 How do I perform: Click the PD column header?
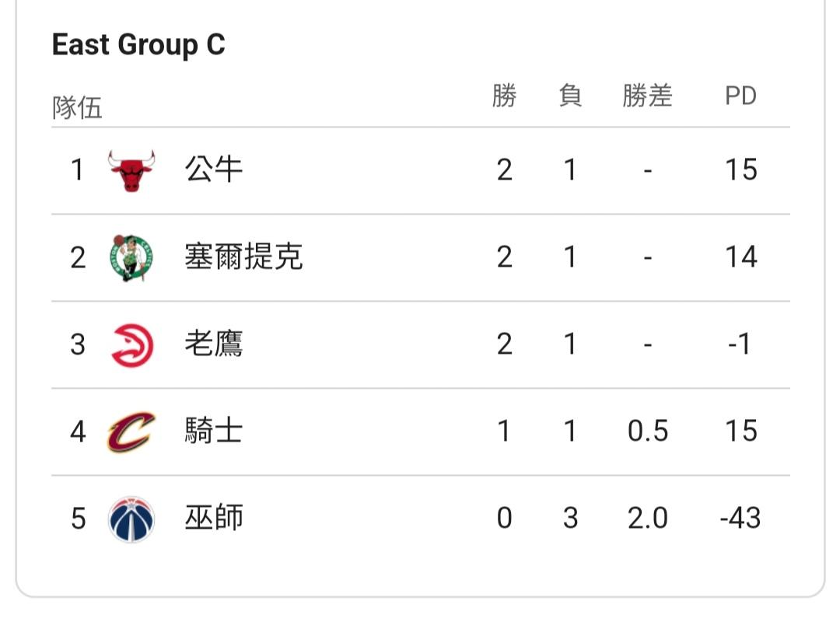[x=741, y=96]
